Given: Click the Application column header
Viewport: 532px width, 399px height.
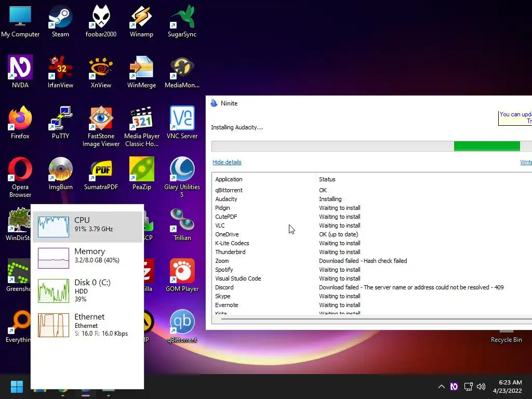Looking at the screenshot, I should click(264, 179).
